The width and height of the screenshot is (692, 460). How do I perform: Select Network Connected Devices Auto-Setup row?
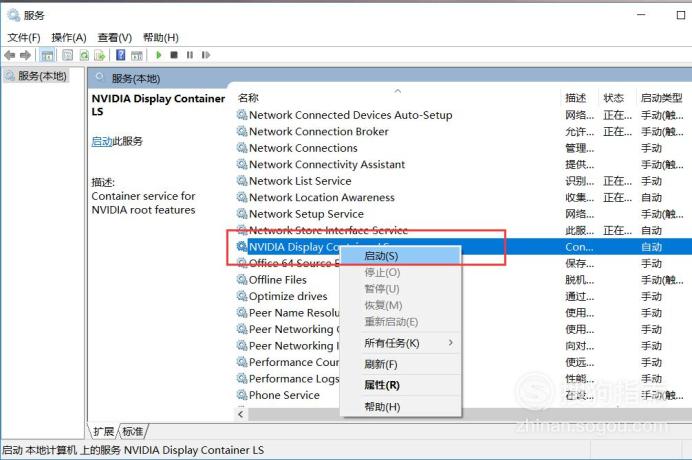point(463,115)
